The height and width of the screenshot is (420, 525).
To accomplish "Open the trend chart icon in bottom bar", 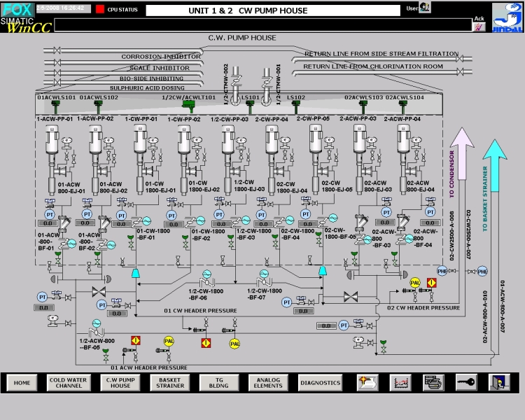I will coord(401,382).
